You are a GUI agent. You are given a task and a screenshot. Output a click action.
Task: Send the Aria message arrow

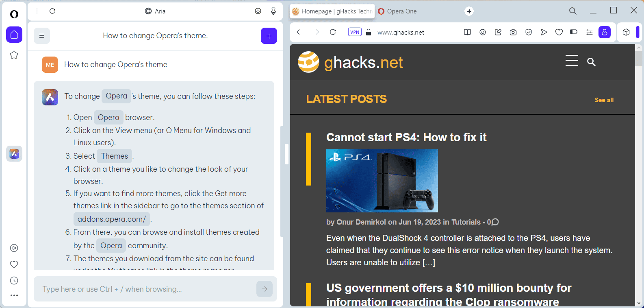click(265, 289)
